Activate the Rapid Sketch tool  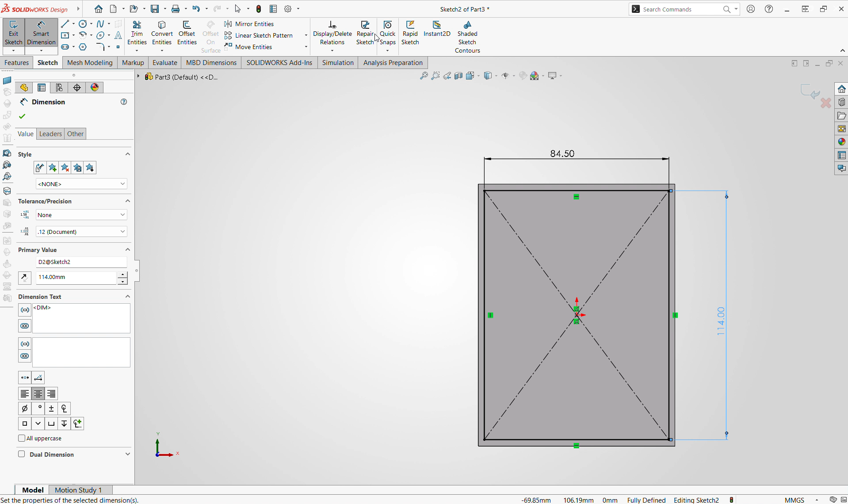click(x=410, y=33)
